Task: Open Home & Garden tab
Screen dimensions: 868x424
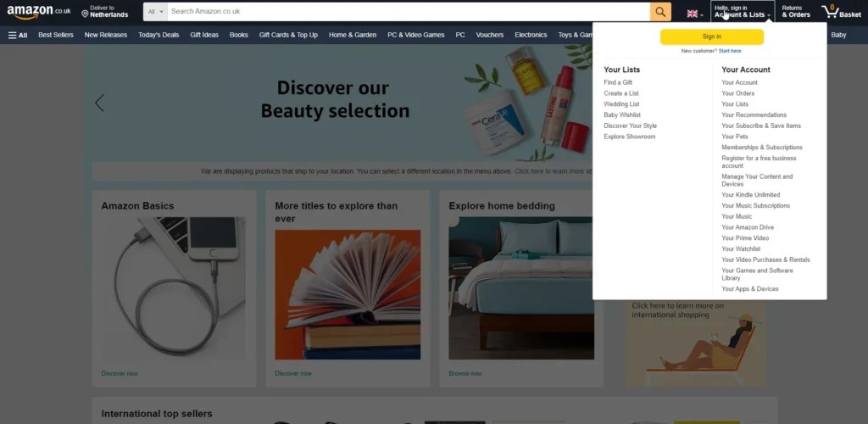Action: pos(353,35)
